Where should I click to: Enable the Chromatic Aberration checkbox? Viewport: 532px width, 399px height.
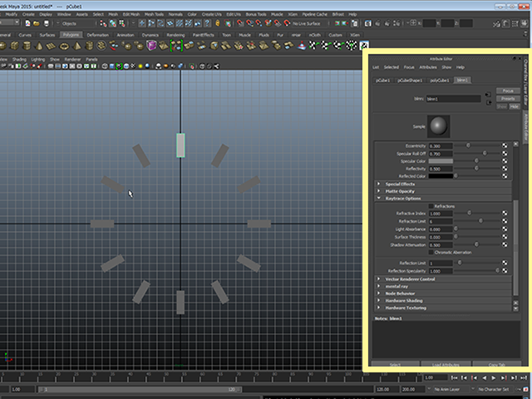431,252
